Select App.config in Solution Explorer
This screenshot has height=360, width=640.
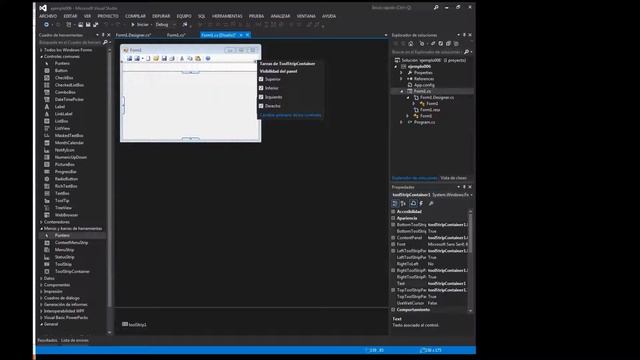[424, 85]
